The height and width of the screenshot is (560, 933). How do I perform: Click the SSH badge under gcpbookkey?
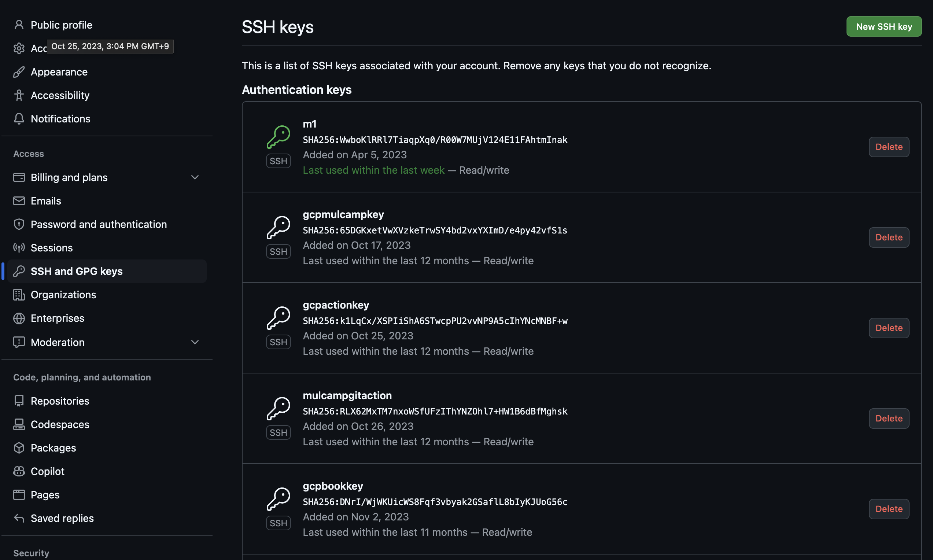pos(279,523)
